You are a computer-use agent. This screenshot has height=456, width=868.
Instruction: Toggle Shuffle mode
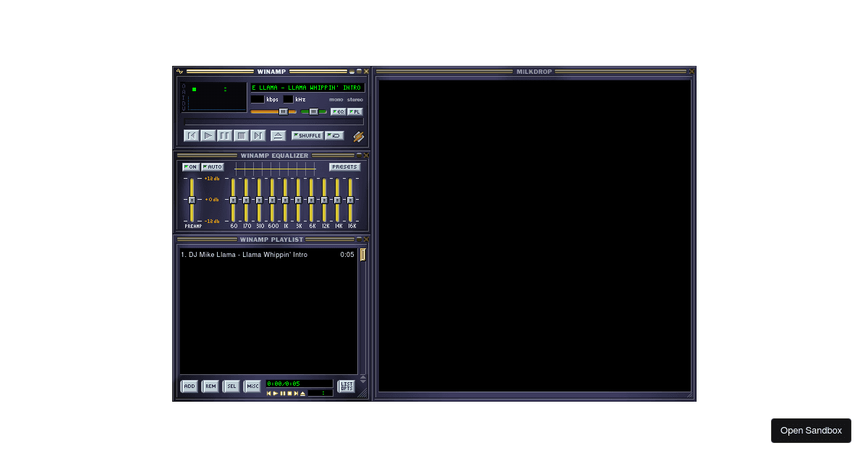[307, 135]
